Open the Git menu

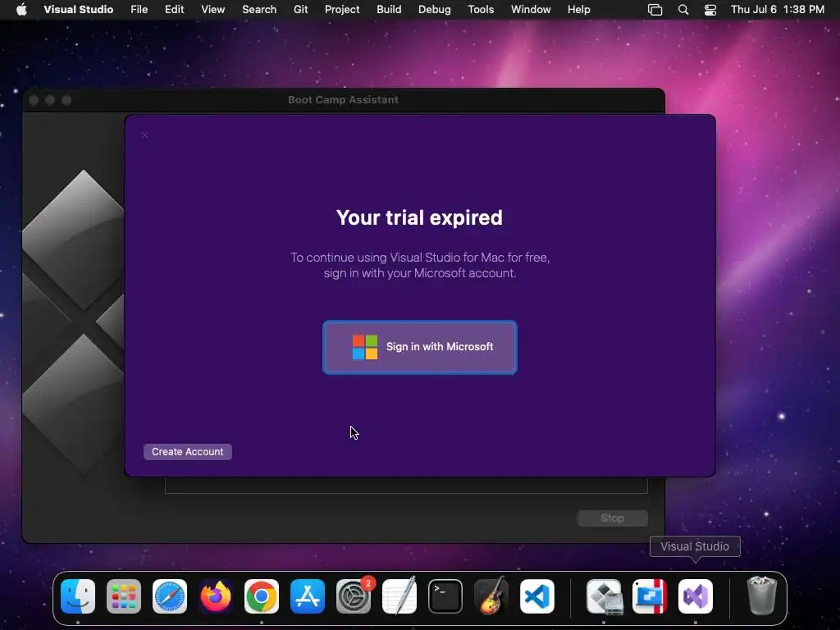coord(300,9)
